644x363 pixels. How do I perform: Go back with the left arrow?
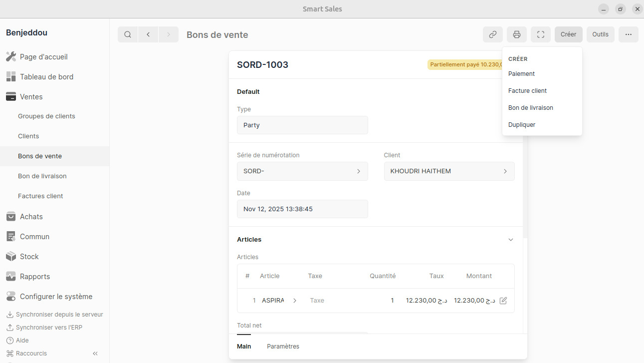tap(148, 34)
